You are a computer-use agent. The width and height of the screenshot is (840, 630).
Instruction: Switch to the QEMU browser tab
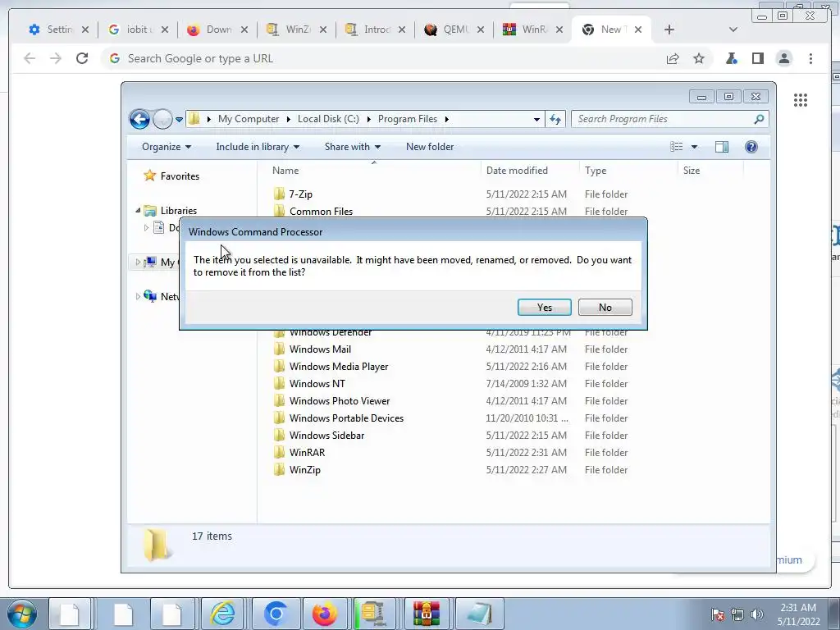(447, 30)
